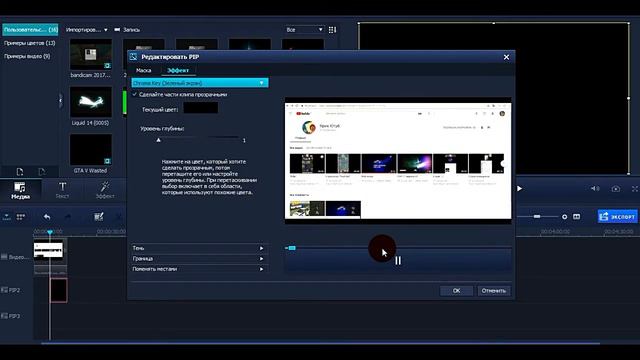Select Пользовательские category in library
Viewport: 640px width, 360px height.
(30, 29)
